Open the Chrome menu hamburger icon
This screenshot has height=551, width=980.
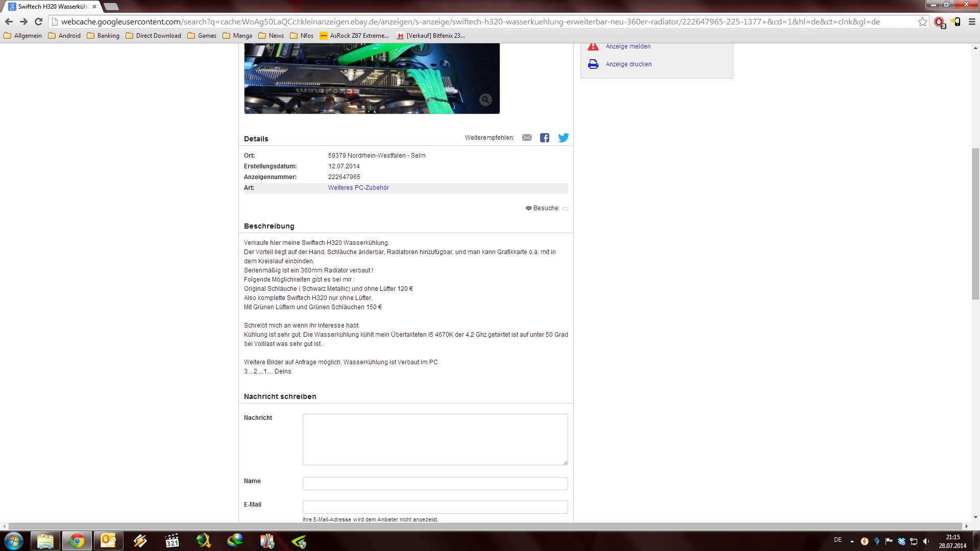tap(972, 22)
